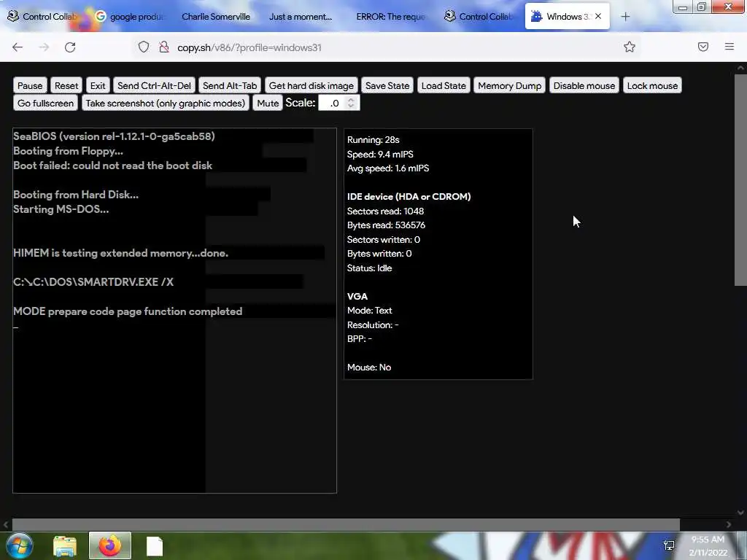
Task: Bookmark this page with the star icon
Action: click(x=630, y=47)
